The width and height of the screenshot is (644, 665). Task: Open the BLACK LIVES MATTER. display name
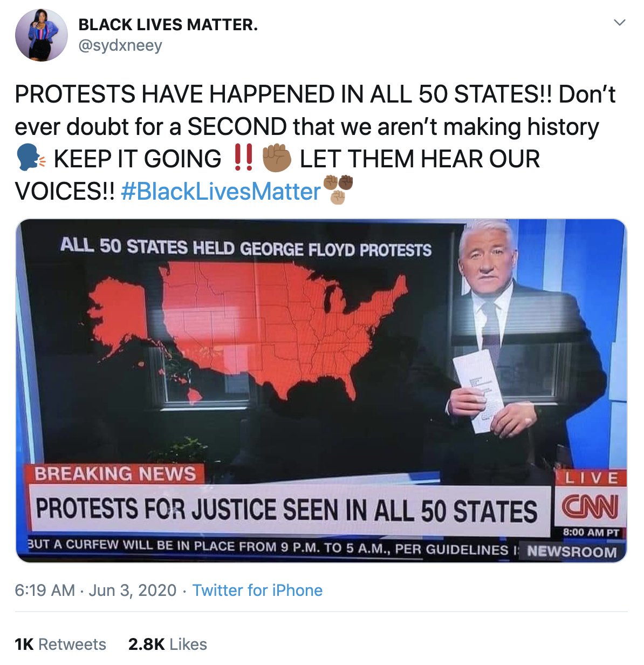point(168,24)
